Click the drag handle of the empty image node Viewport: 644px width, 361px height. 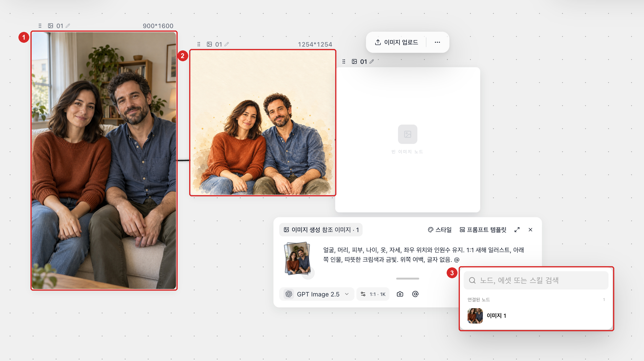point(344,62)
